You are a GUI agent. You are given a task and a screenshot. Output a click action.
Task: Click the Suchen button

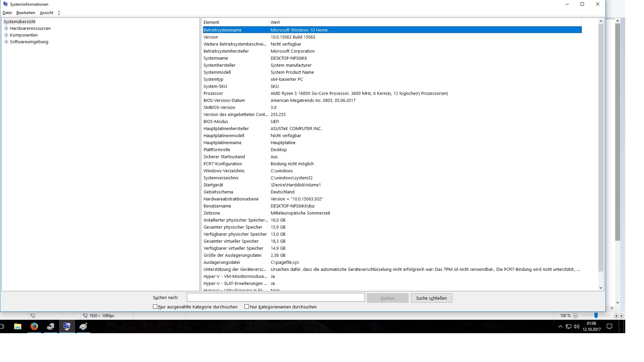point(387,298)
